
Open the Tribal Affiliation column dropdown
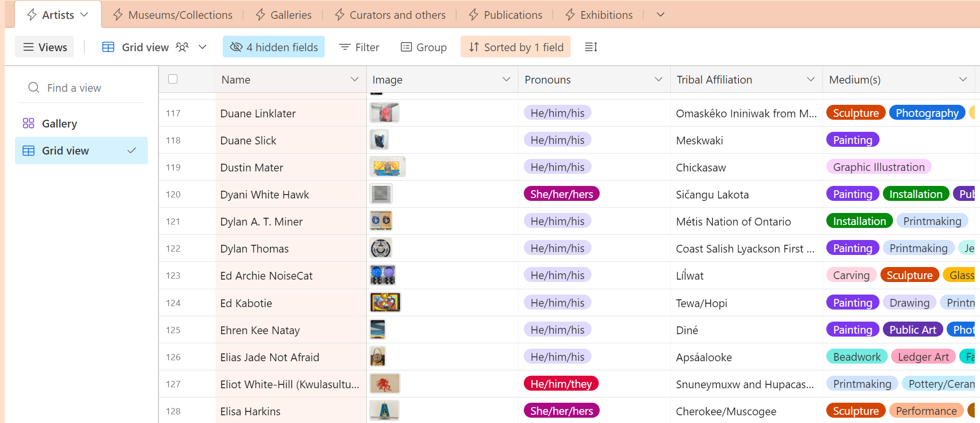810,79
